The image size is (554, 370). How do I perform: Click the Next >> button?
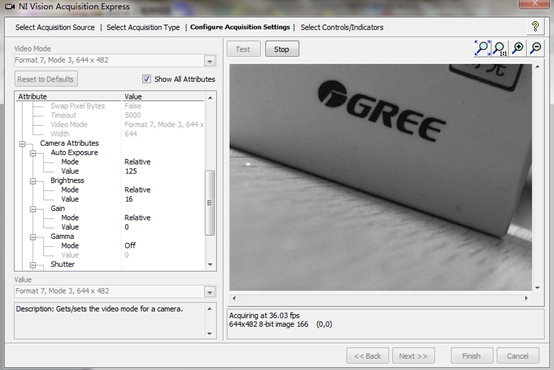pos(413,356)
